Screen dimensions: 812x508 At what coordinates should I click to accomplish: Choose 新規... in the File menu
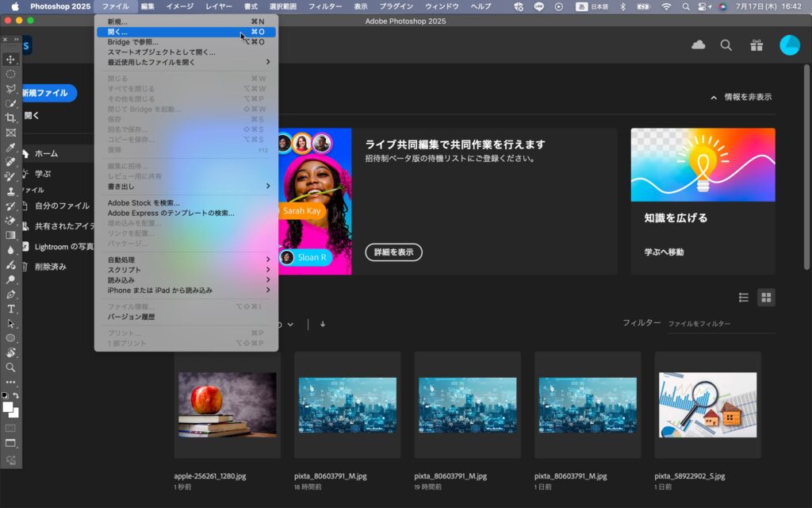[186, 21]
